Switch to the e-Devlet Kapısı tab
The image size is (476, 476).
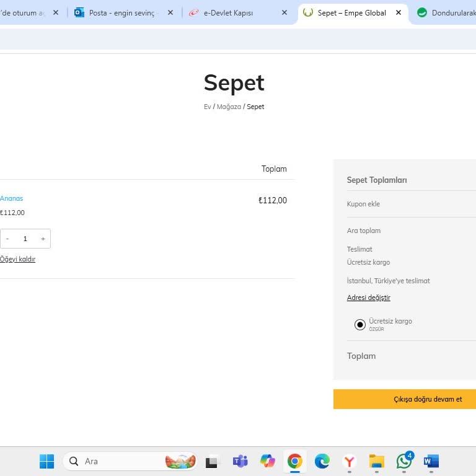point(238,13)
